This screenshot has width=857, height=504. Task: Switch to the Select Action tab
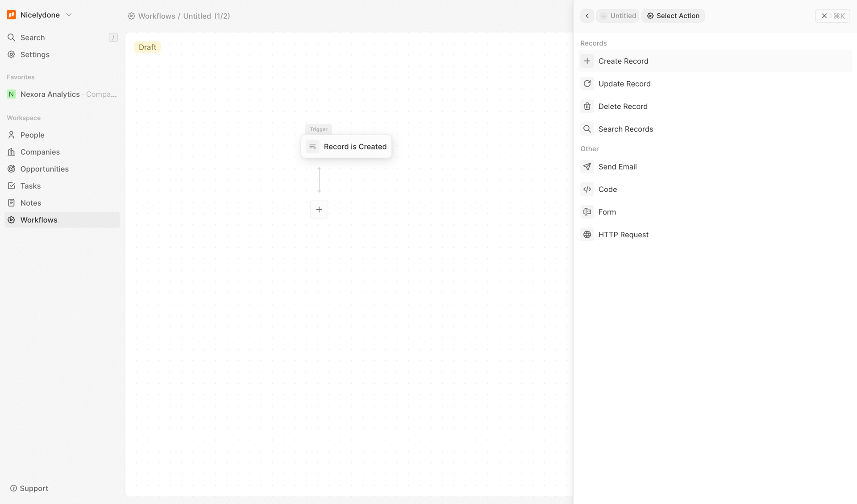click(673, 16)
